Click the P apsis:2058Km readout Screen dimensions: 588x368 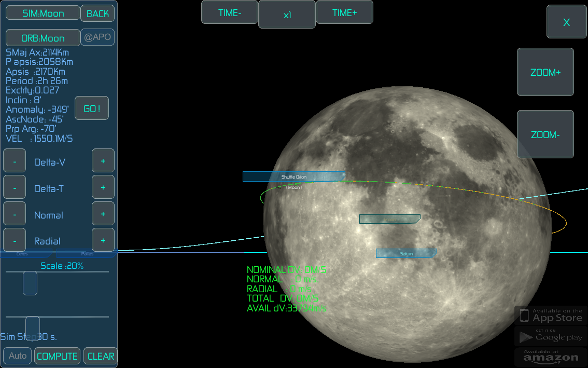point(39,62)
